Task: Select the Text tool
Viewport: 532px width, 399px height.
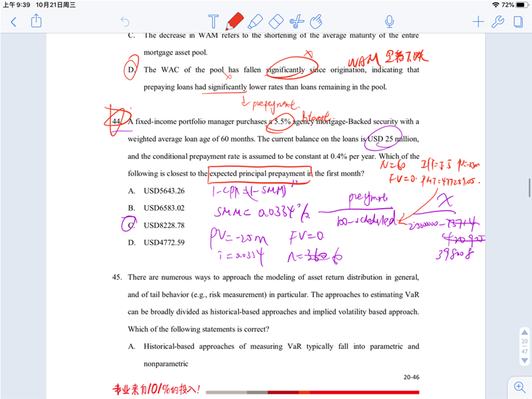Action: (x=213, y=21)
